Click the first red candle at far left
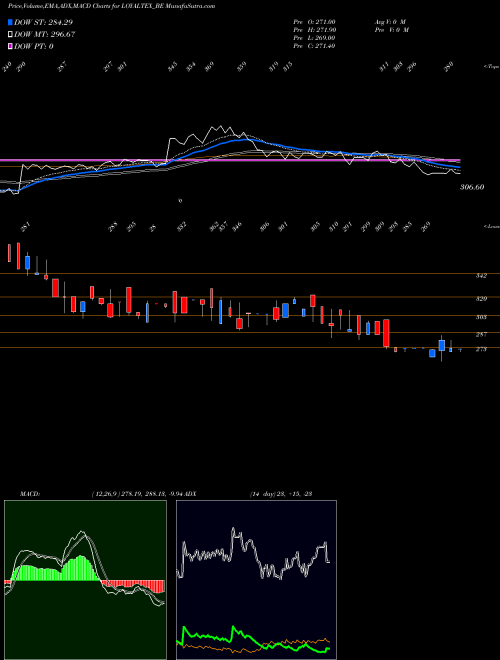The image size is (500, 660). pyautogui.click(x=9, y=253)
